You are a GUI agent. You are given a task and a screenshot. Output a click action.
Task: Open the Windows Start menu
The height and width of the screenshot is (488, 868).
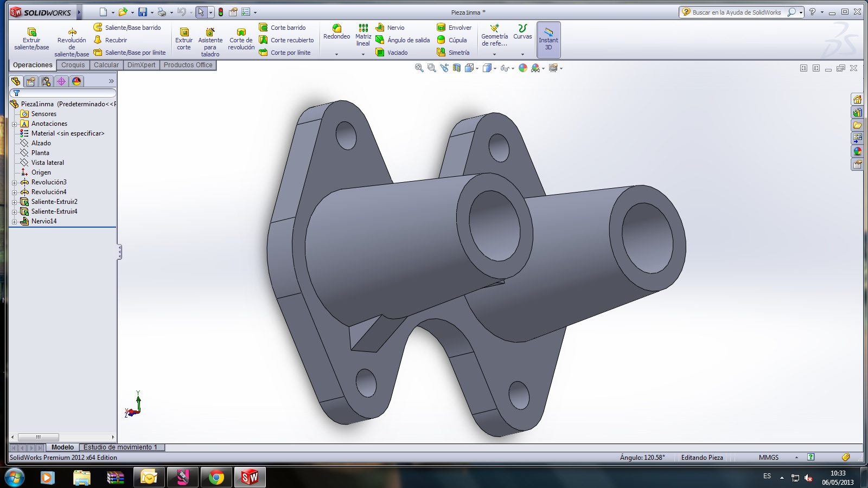click(14, 478)
